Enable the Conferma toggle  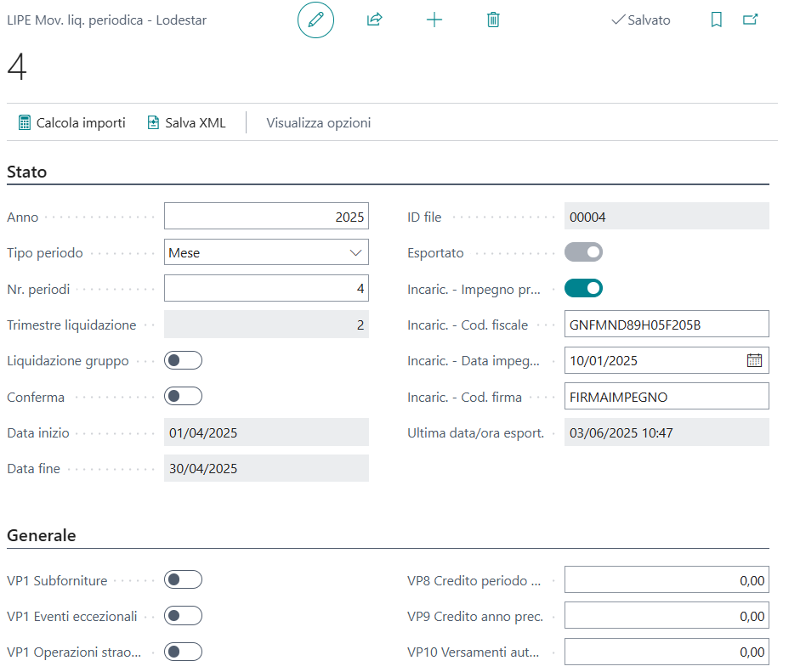coord(184,396)
